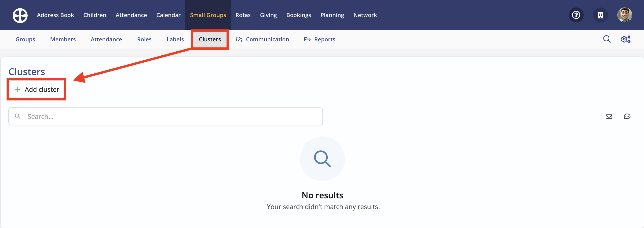The image size is (644, 228).
Task: Click the "No results" text
Action: (322, 195)
